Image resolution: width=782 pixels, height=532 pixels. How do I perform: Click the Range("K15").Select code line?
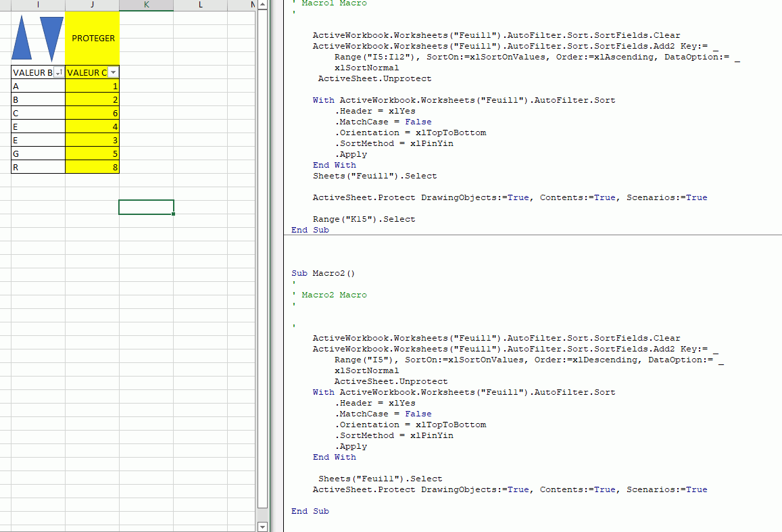tap(364, 219)
